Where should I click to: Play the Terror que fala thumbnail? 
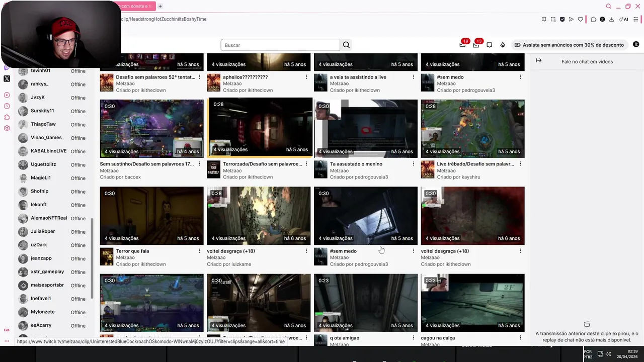pyautogui.click(x=151, y=216)
